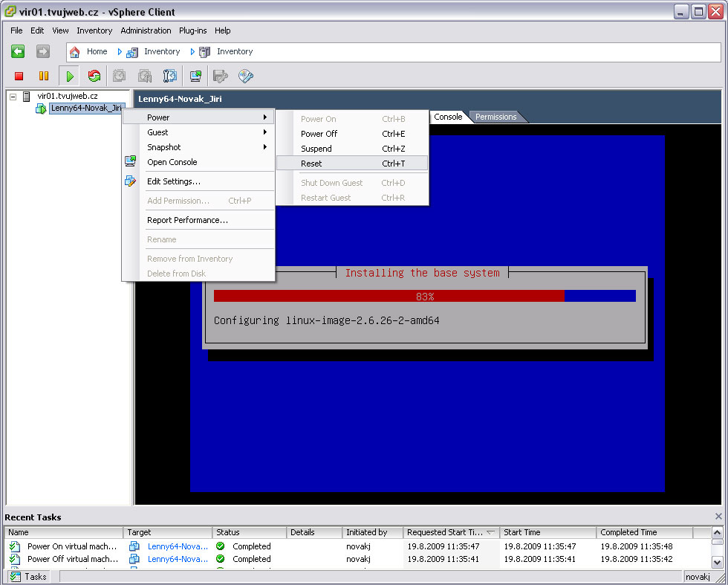This screenshot has width=728, height=585.
Task: Choose Edit Settings in the context menu
Action: tap(174, 181)
